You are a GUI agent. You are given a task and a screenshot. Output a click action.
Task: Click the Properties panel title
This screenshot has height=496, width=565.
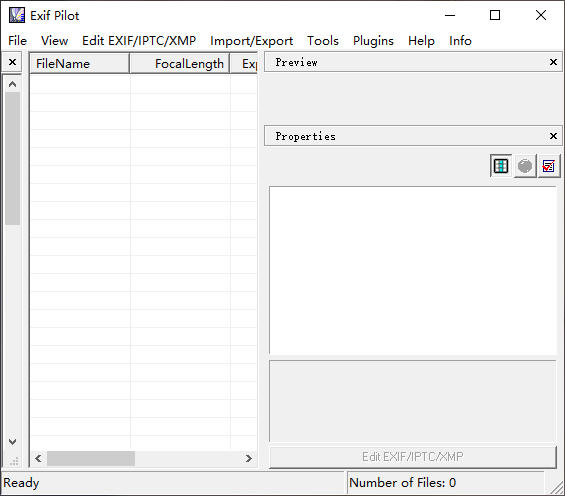[305, 136]
